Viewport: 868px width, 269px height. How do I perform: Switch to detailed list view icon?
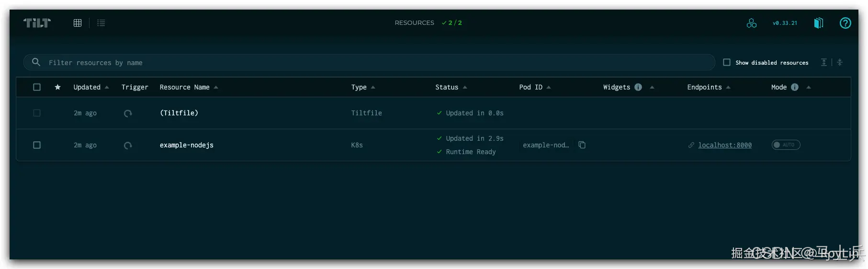(101, 22)
